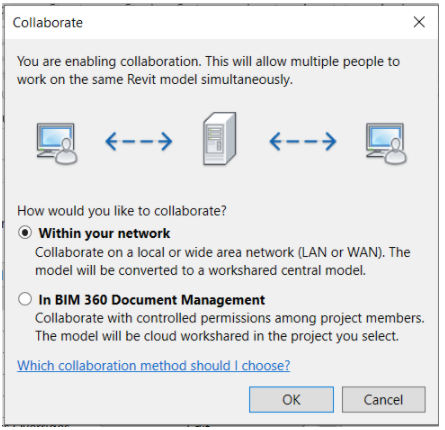The width and height of the screenshot is (445, 430).
Task: Click the right dashed double arrow
Action: pos(303,141)
